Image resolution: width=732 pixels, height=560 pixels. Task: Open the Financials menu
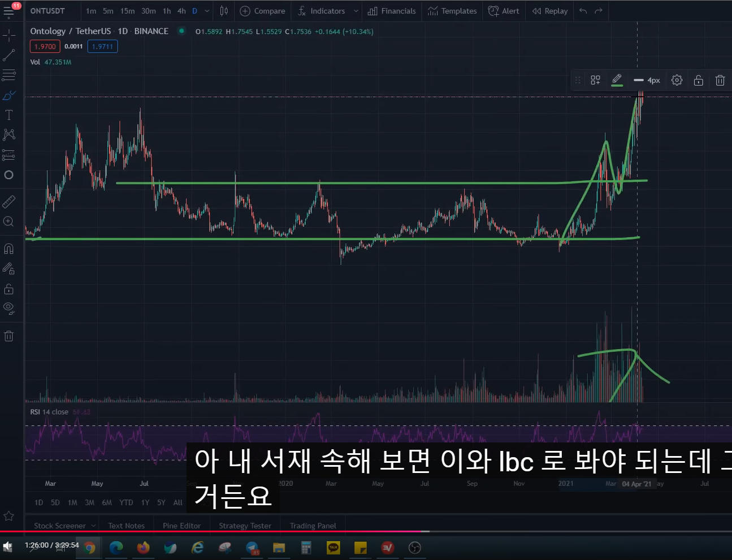click(x=392, y=11)
